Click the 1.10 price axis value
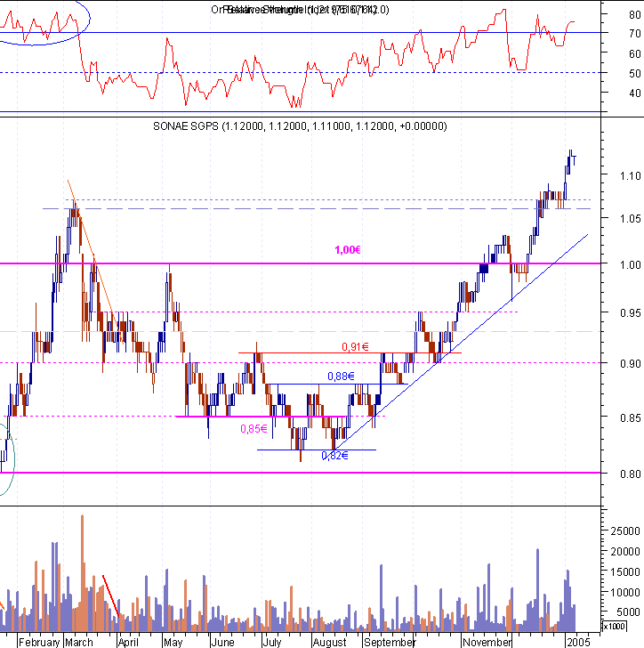644x648 pixels. [631, 176]
